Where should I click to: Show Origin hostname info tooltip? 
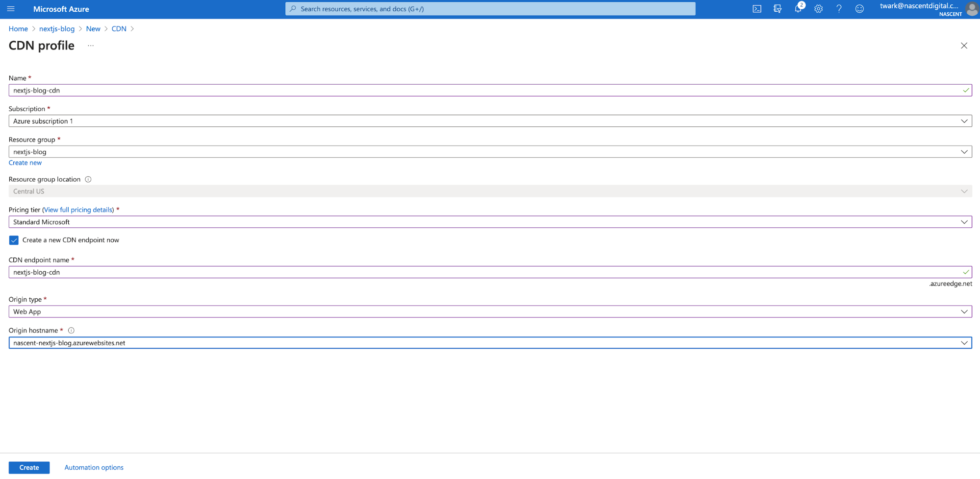[x=71, y=331]
